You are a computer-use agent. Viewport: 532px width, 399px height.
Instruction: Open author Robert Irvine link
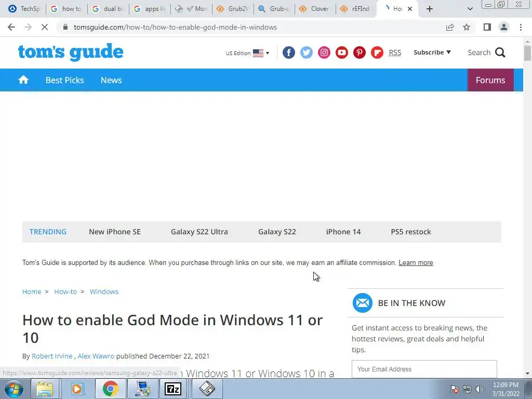click(x=52, y=356)
